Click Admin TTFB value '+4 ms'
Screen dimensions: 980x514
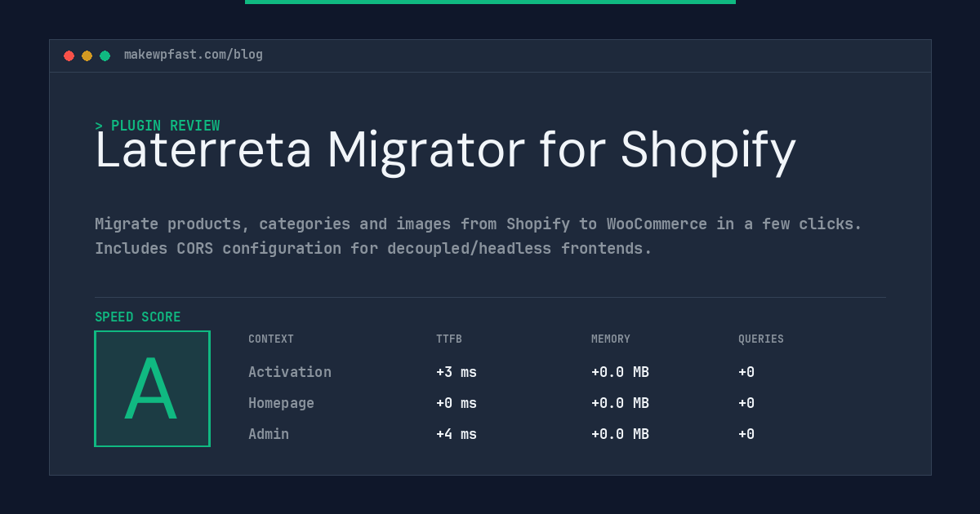click(x=457, y=434)
